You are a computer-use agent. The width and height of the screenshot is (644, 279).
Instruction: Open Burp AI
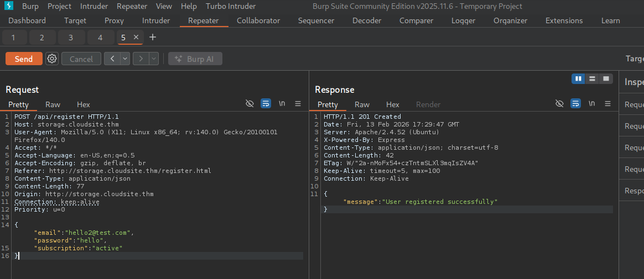(x=195, y=59)
